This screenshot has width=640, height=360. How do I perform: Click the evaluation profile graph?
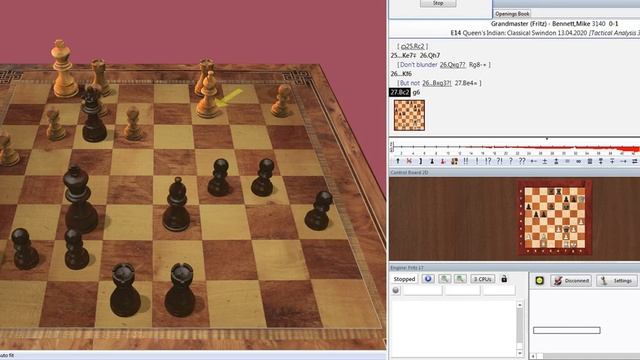(x=514, y=147)
